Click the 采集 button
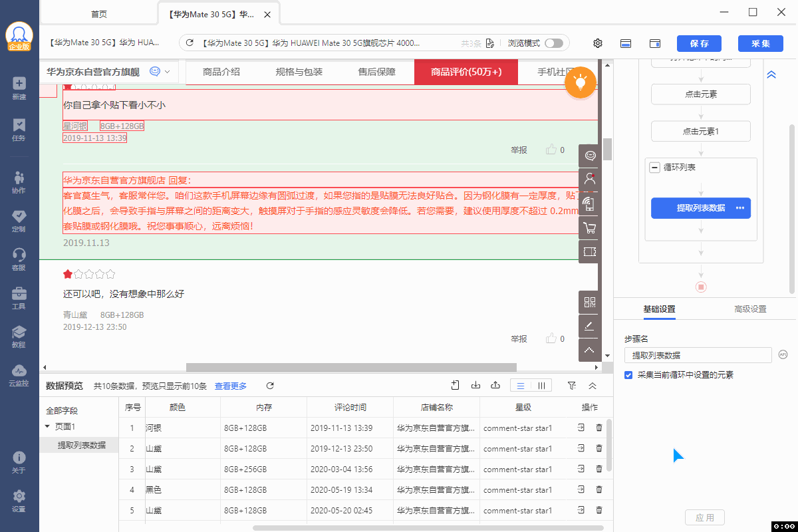Viewport: 798px width, 532px height. (x=761, y=43)
